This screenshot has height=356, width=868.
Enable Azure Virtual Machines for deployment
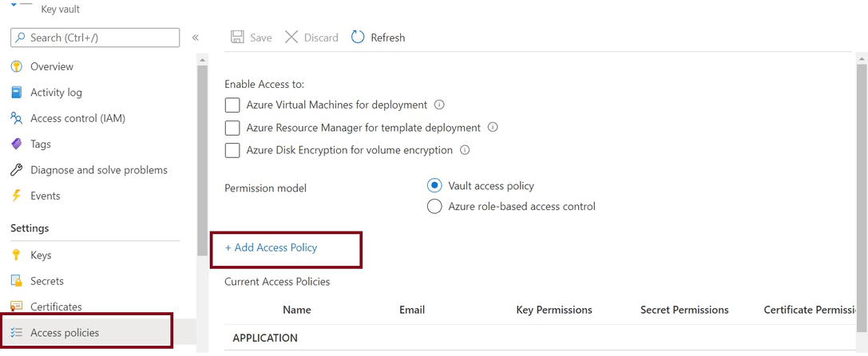pos(232,105)
